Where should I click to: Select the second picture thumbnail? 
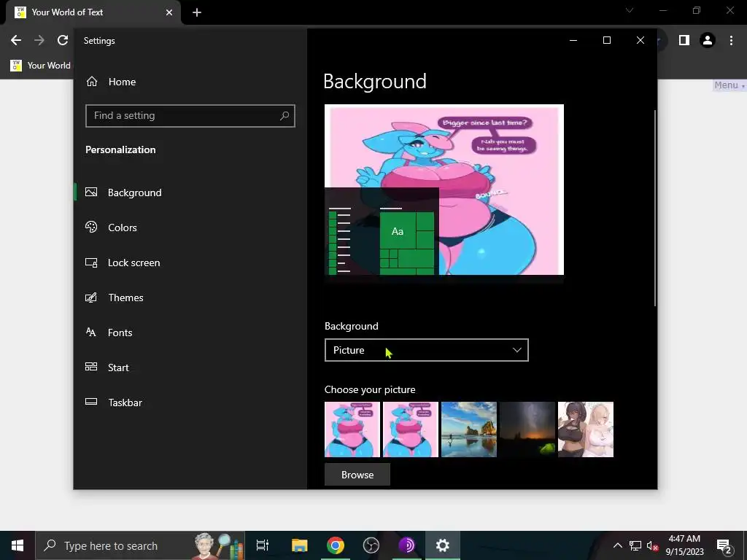point(411,429)
